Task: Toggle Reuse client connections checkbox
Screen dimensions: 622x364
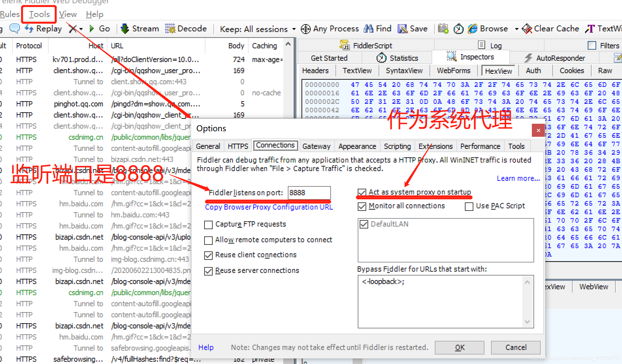Action: (208, 255)
